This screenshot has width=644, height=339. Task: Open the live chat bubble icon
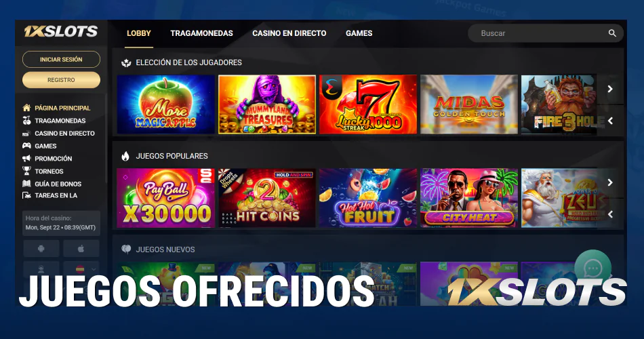click(592, 268)
